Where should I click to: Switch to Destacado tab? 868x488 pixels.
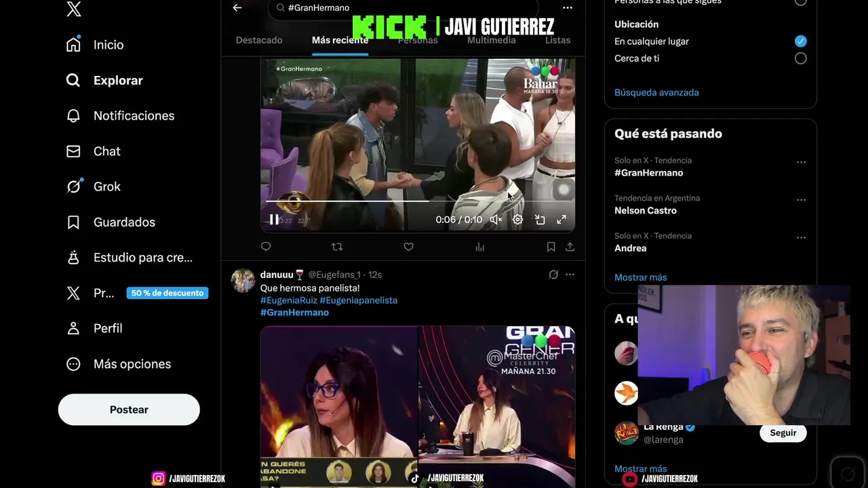pyautogui.click(x=259, y=40)
